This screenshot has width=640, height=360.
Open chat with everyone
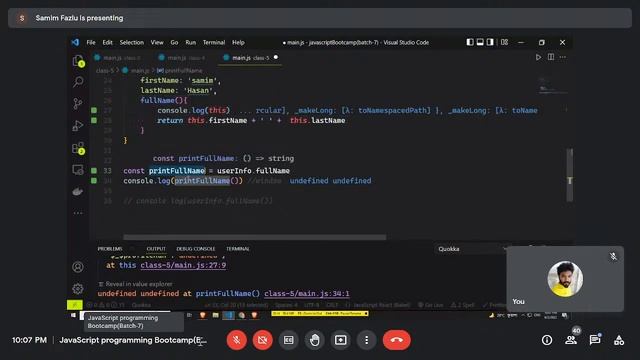coord(595,340)
